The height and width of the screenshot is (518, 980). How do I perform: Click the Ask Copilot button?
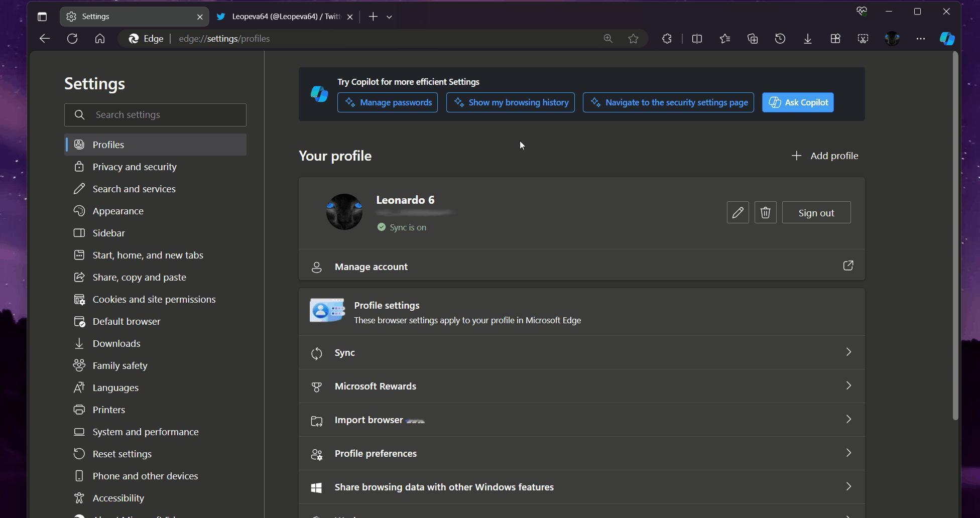(x=798, y=102)
